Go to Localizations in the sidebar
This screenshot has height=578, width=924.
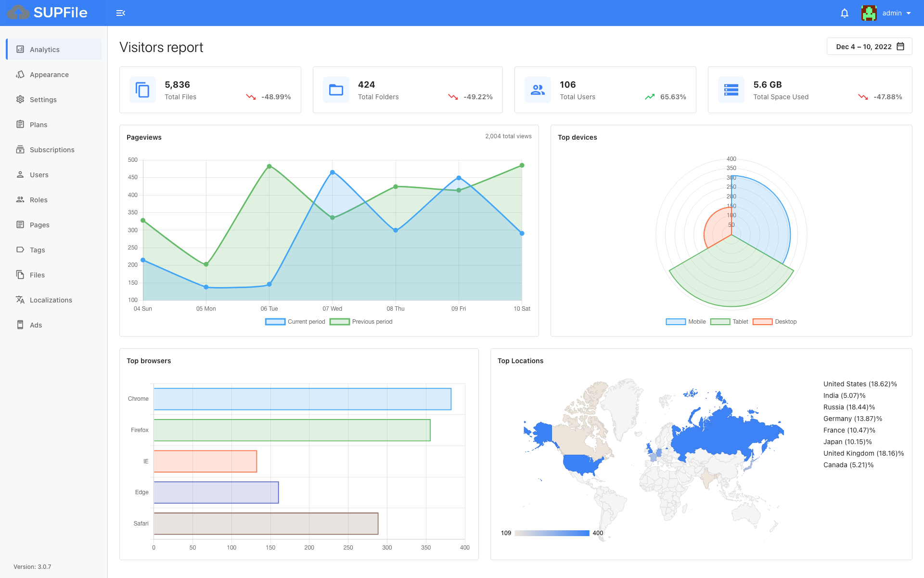pos(51,300)
